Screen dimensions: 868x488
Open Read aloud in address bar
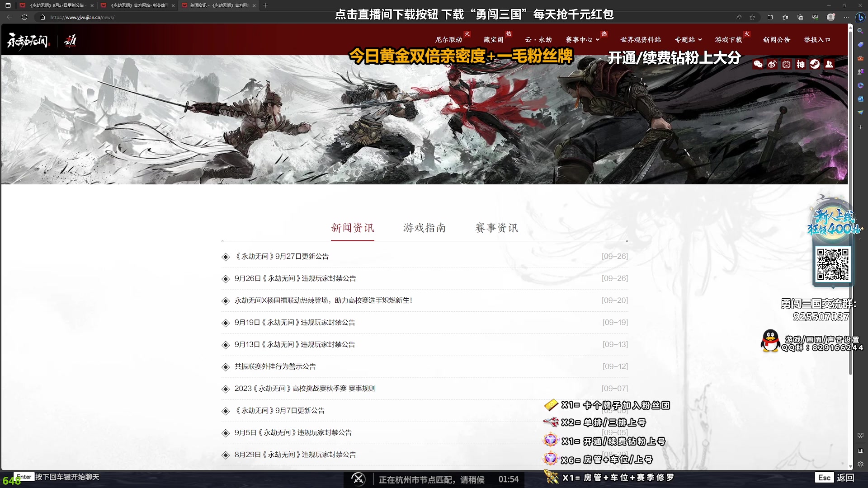[x=739, y=17]
